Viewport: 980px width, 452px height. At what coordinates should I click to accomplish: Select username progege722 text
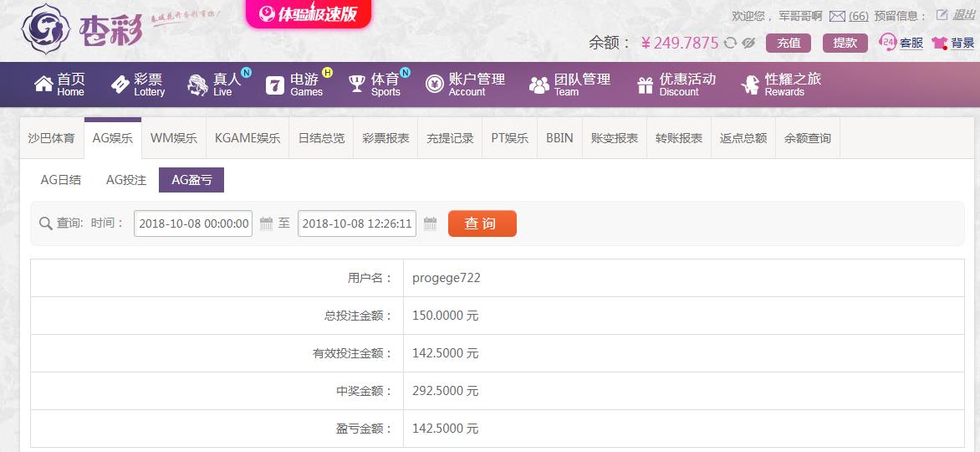tap(447, 278)
